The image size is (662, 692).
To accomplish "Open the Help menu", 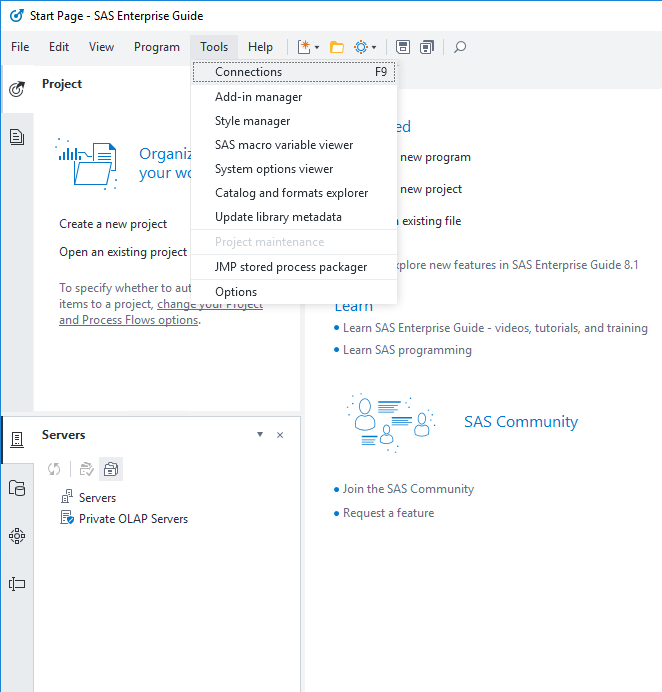I will pyautogui.click(x=260, y=47).
